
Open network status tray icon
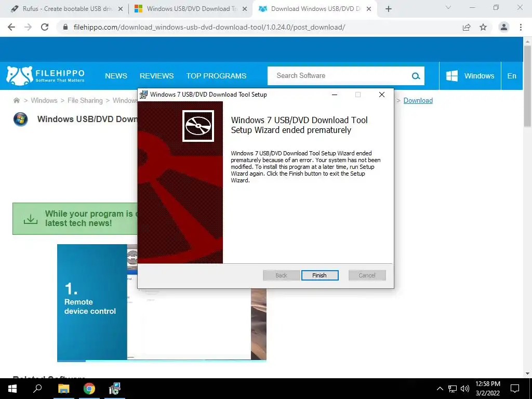[x=453, y=389]
